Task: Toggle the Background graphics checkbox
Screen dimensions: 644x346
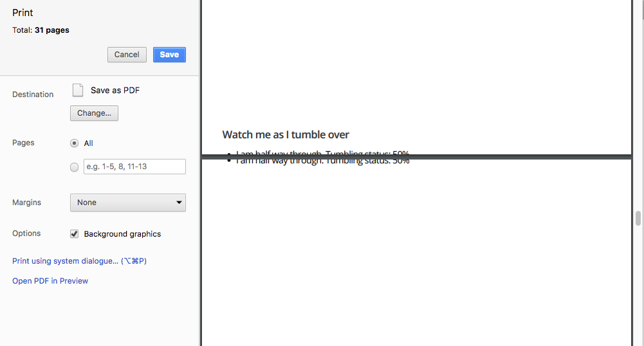Action: tap(75, 234)
